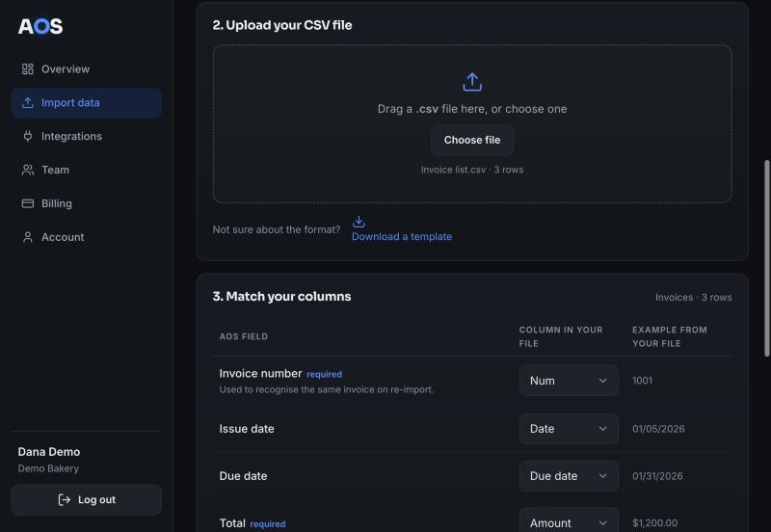Click the Log out button
The width and height of the screenshot is (771, 532).
tap(87, 499)
